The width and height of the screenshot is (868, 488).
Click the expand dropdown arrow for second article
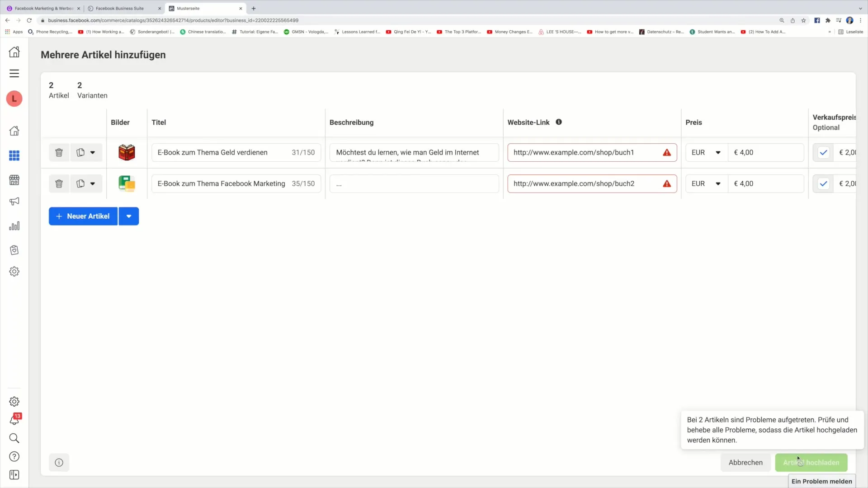pos(93,183)
